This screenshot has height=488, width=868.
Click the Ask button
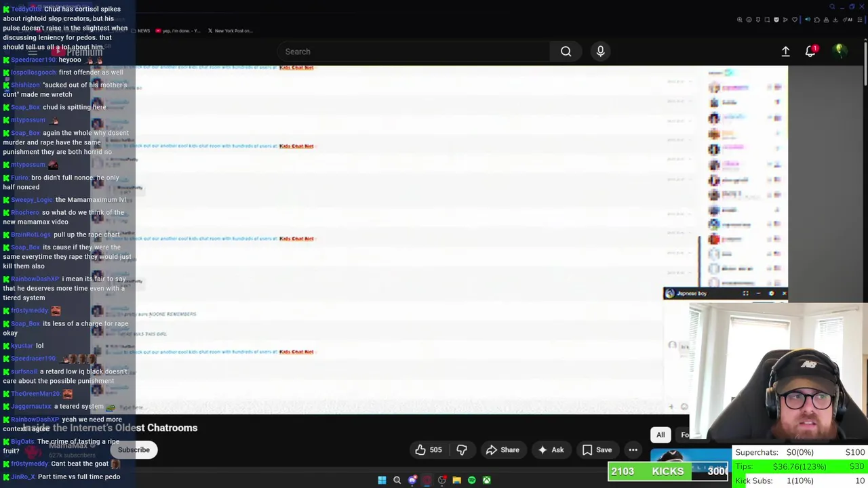coord(551,450)
